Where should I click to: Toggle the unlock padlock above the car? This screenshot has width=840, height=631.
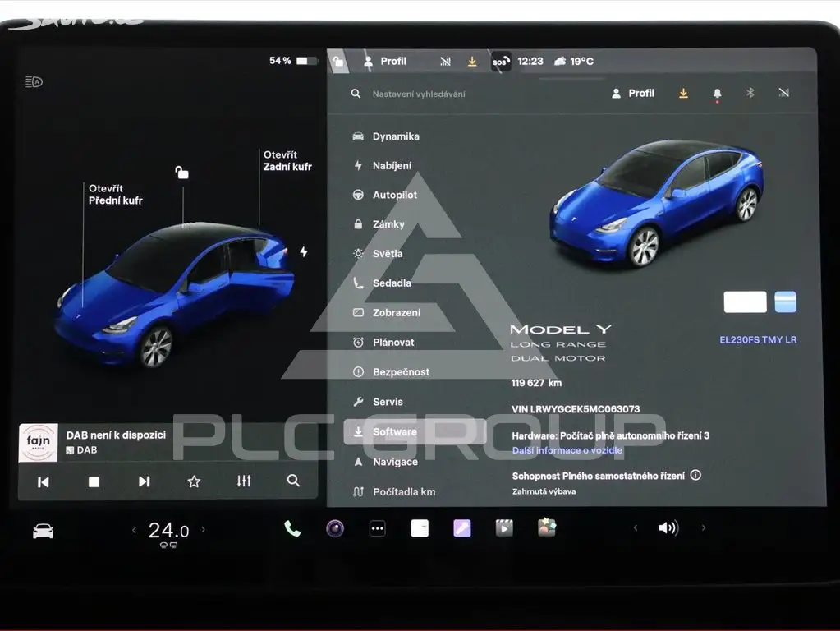(x=181, y=172)
